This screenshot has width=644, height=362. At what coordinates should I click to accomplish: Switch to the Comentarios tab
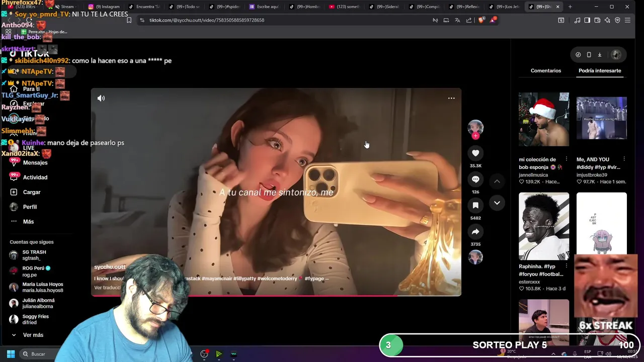pos(546,70)
